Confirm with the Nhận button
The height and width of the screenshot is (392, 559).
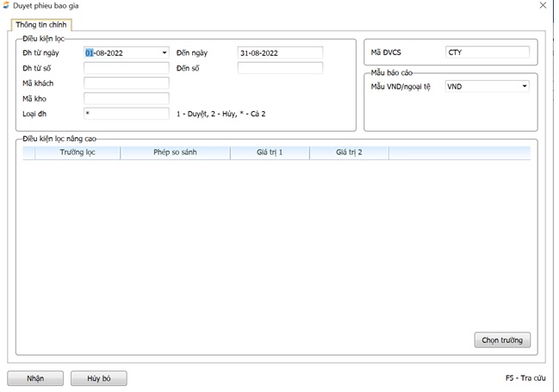pos(35,378)
